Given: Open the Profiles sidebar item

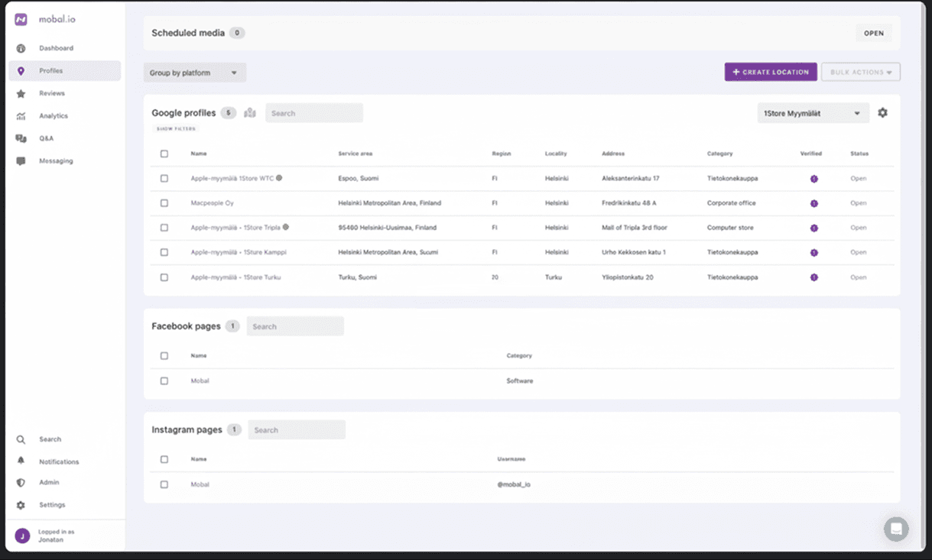Looking at the screenshot, I should pyautogui.click(x=64, y=71).
